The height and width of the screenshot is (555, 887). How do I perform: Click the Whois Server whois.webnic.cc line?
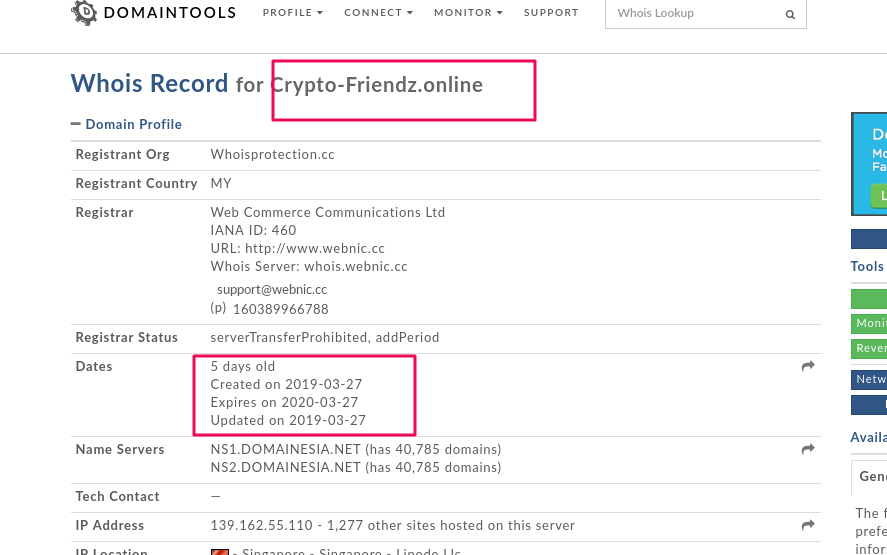click(x=309, y=266)
